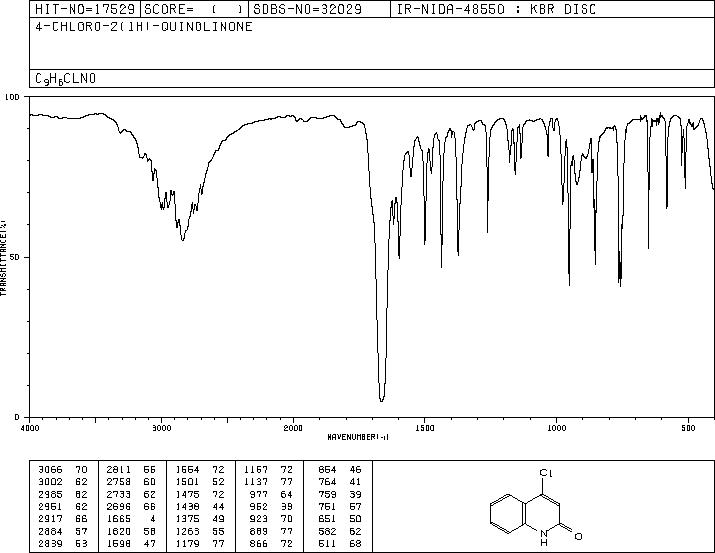Click the strongest absorption peak near 1665

click(x=382, y=400)
